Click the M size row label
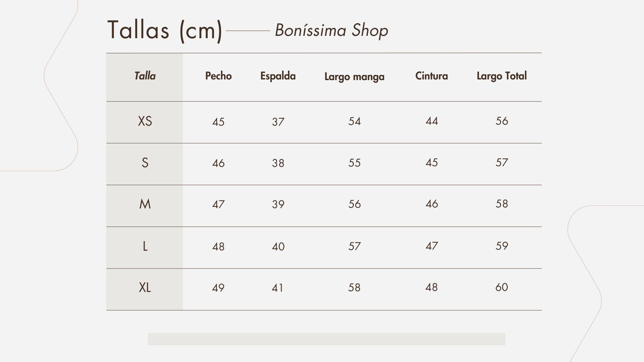Screen dimensions: 644x362 tap(145, 204)
